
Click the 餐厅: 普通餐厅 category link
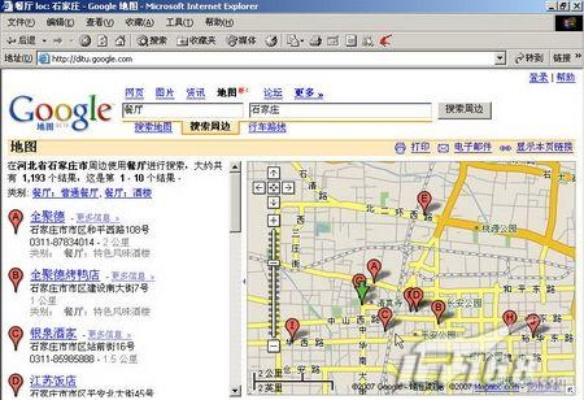click(65, 193)
